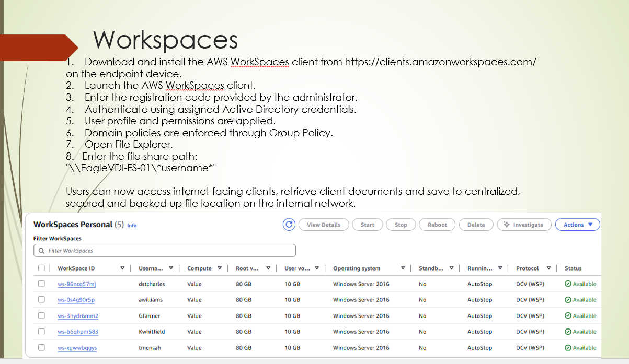The width and height of the screenshot is (629, 364).
Task: Sort by the Protocol column arrow
Action: point(548,268)
